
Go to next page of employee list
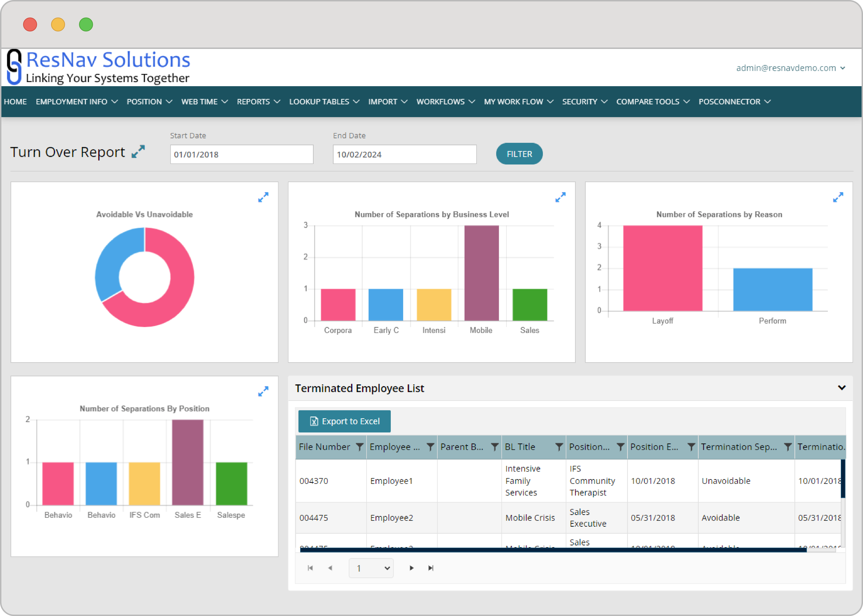point(412,568)
